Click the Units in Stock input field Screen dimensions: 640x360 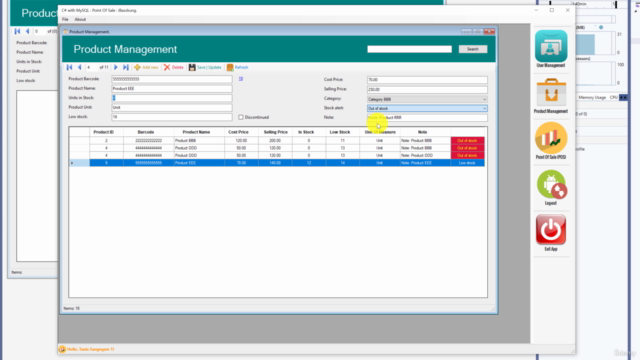click(x=172, y=98)
